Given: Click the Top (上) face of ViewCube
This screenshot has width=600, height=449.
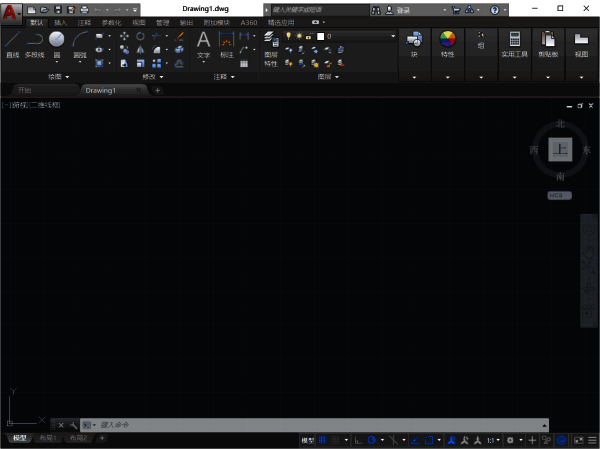Looking at the screenshot, I should (560, 149).
